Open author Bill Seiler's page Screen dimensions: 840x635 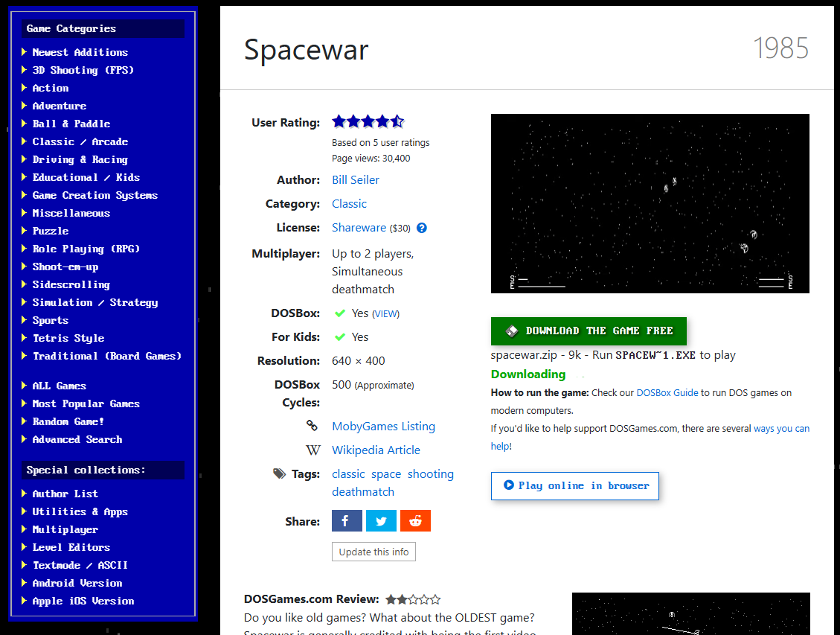pyautogui.click(x=355, y=180)
